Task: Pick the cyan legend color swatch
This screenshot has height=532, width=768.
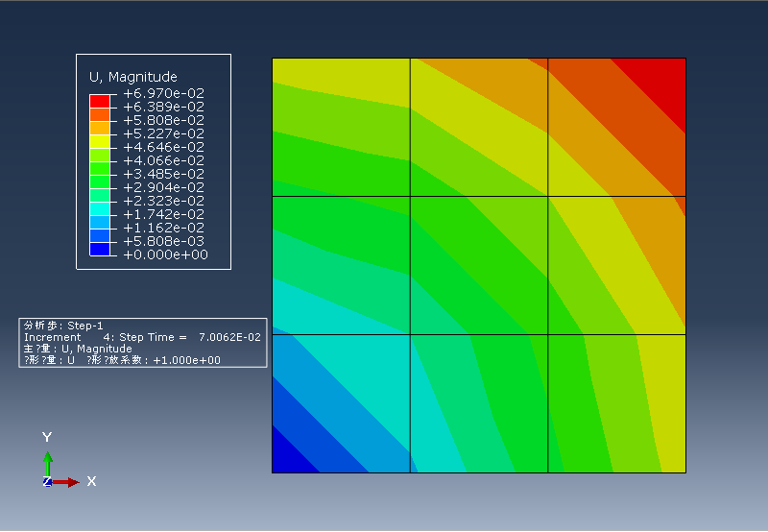Action: pos(100,207)
